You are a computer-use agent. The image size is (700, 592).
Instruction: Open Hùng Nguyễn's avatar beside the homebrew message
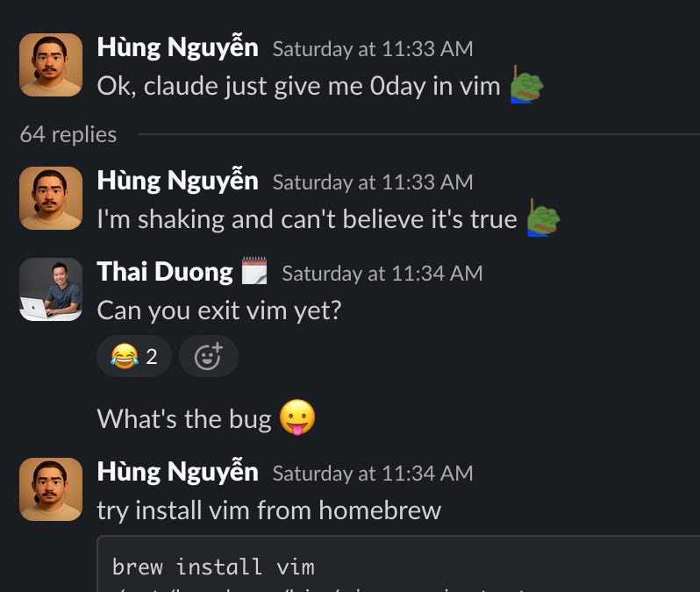(51, 489)
